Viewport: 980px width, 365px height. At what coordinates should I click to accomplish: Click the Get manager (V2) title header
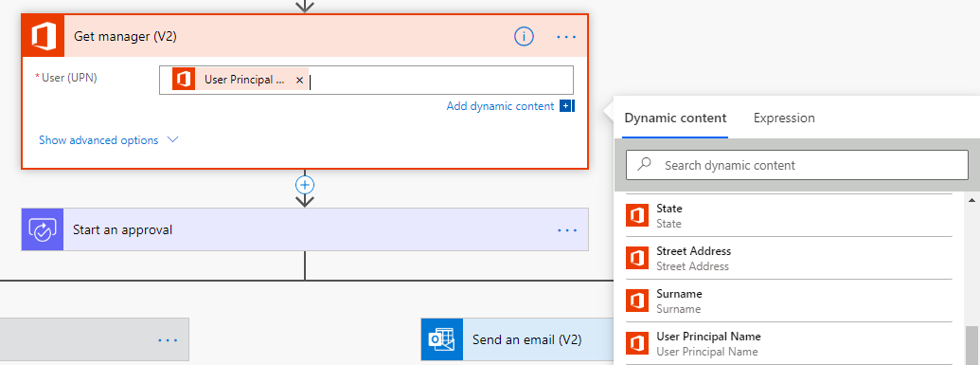[125, 37]
